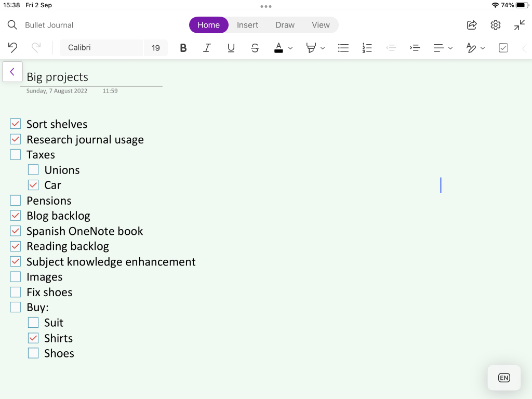Select the Calibri font name field
Image resolution: width=532 pixels, height=399 pixels.
click(101, 48)
